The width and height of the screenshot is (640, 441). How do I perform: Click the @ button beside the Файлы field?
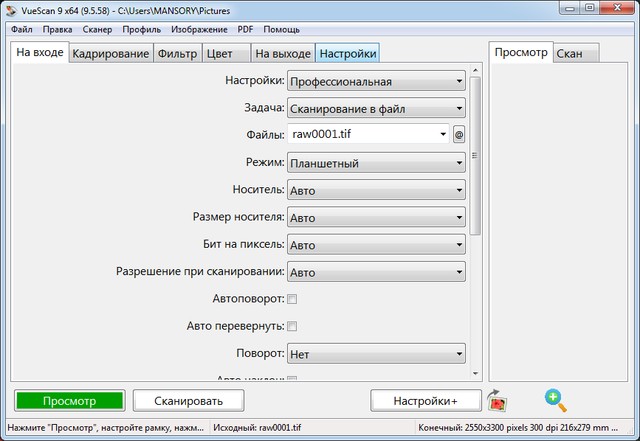[x=459, y=134]
